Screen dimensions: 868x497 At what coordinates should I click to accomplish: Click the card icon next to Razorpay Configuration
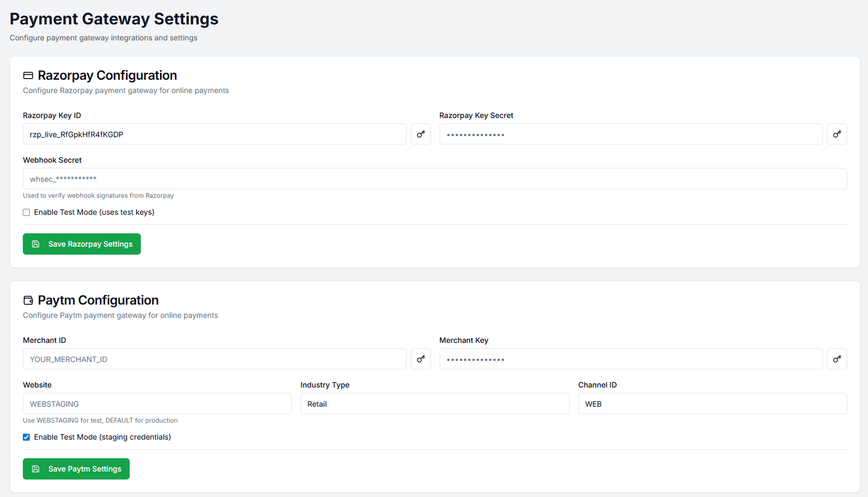28,75
